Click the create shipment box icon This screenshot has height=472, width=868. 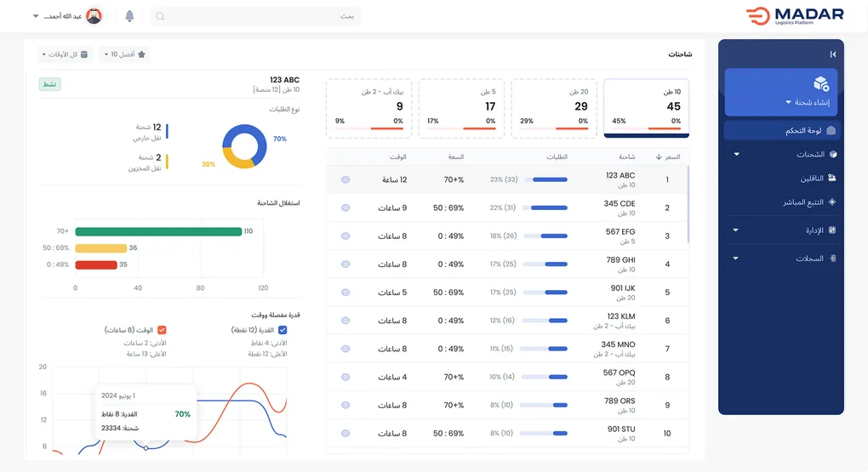click(820, 83)
